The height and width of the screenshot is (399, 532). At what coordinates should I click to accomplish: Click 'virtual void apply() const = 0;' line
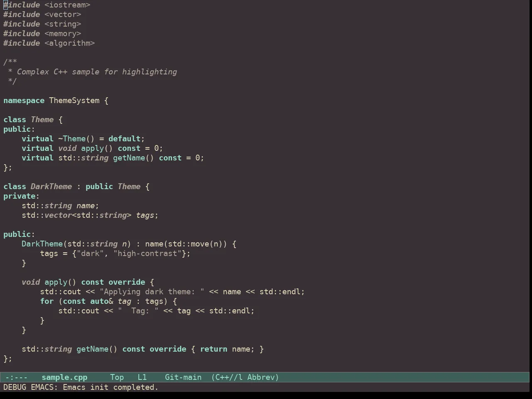(92, 148)
